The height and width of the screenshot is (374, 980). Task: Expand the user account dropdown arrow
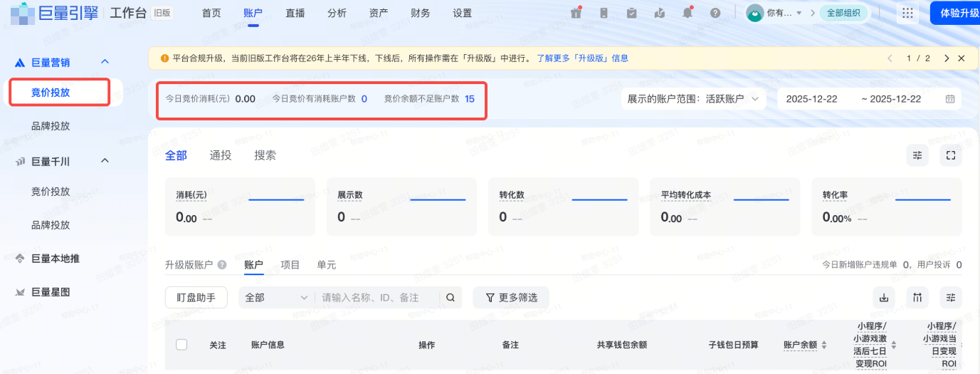tap(799, 13)
